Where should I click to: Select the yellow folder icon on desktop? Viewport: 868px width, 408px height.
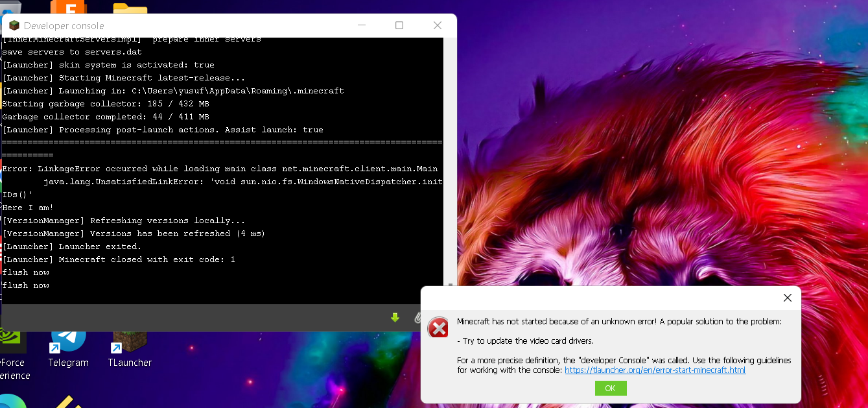130,8
